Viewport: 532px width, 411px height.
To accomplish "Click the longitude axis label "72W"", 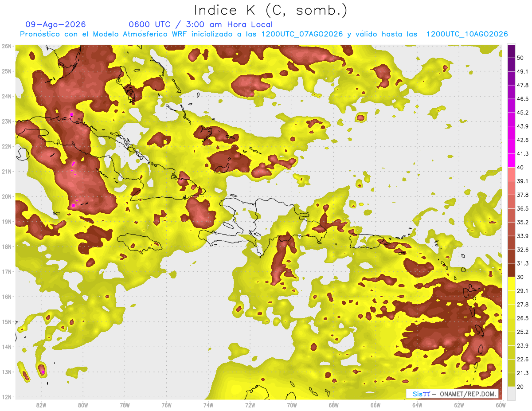I will (x=250, y=405).
